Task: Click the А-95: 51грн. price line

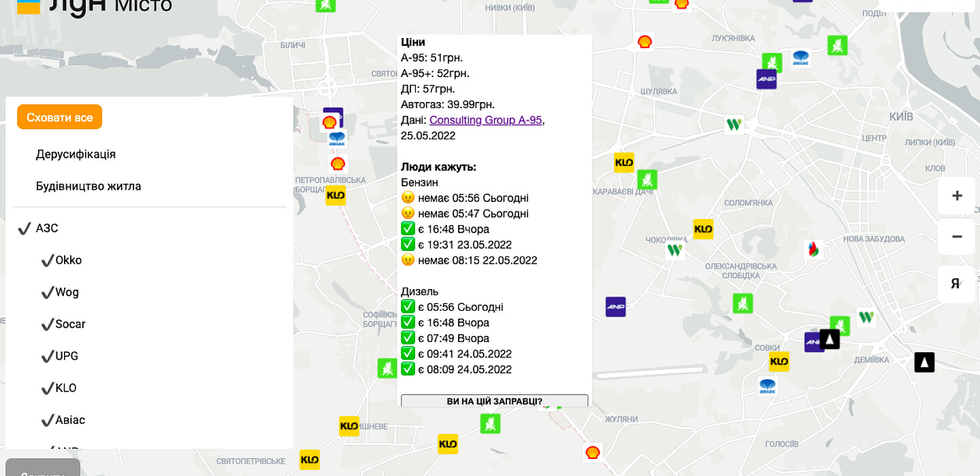Action: 432,58
